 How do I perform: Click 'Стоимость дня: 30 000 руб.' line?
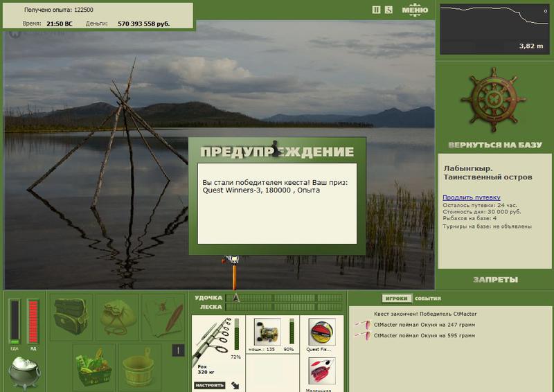point(481,212)
